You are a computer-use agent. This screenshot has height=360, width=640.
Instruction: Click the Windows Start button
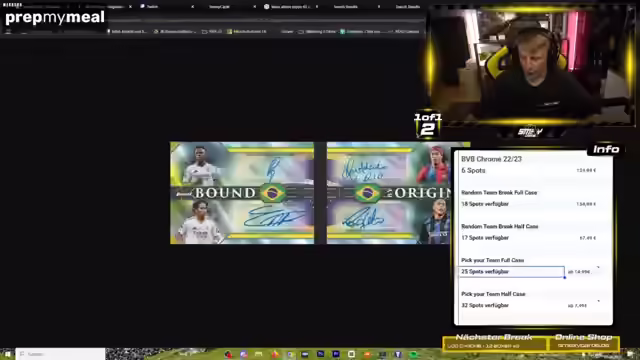tap(7, 354)
